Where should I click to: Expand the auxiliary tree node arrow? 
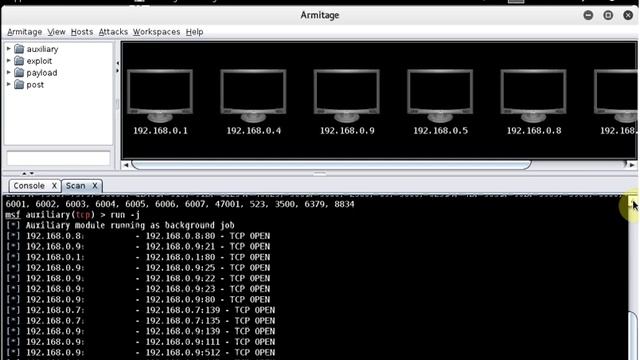point(9,49)
